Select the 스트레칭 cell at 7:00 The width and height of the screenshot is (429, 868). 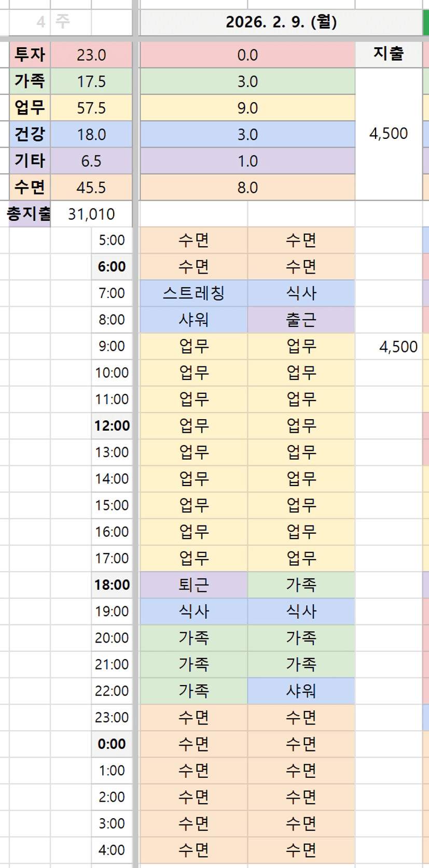[193, 293]
